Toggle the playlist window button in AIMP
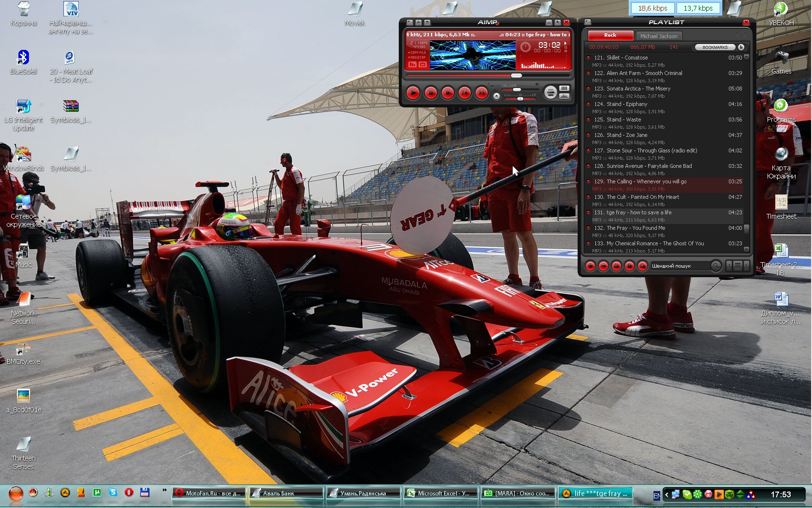This screenshot has height=508, width=812. tap(564, 88)
